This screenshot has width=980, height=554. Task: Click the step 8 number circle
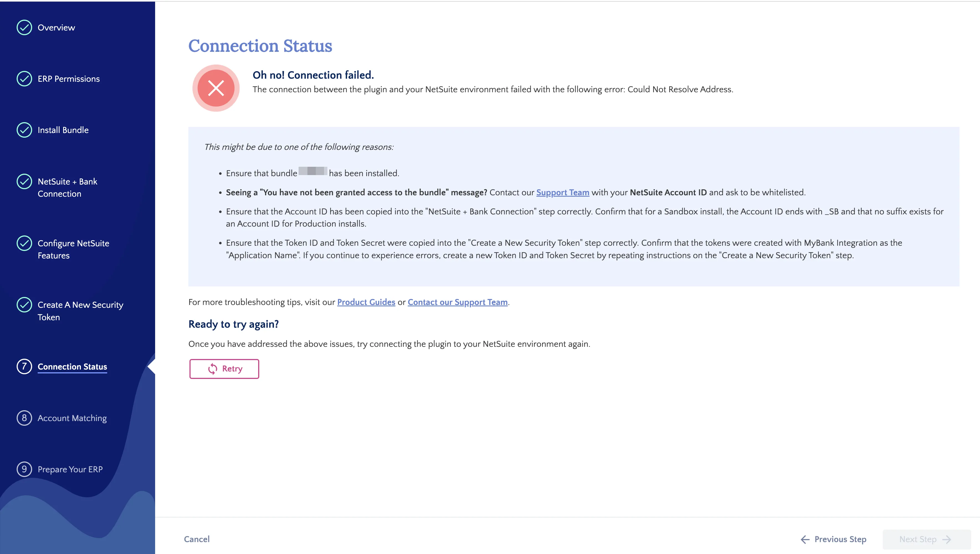pyautogui.click(x=24, y=418)
